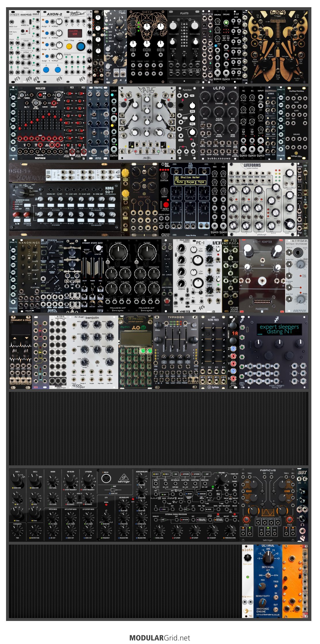Click the OCTAVE Harmonic Engine module
This screenshot has height=644, width=320.
tap(268, 581)
